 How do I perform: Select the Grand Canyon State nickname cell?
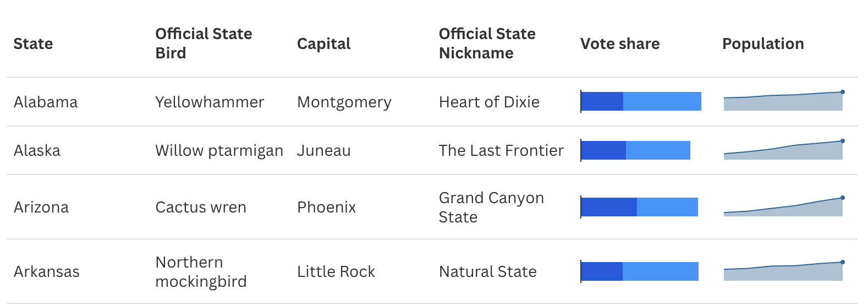(x=491, y=207)
